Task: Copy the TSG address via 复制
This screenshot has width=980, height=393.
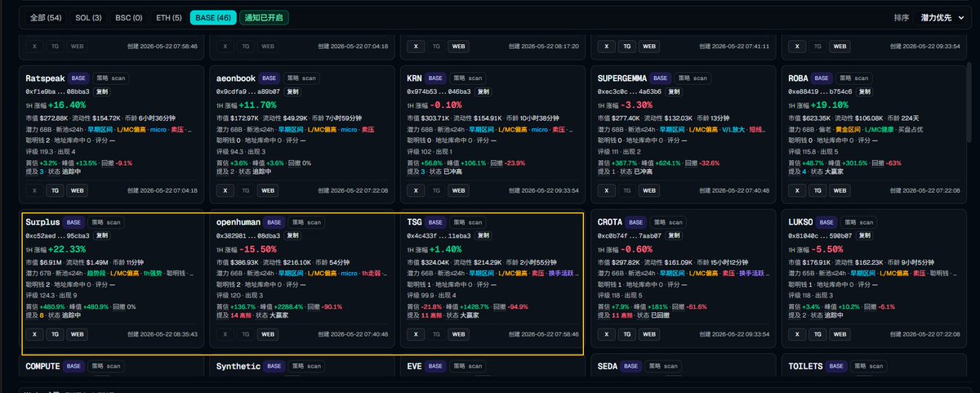Action: pyautogui.click(x=484, y=234)
